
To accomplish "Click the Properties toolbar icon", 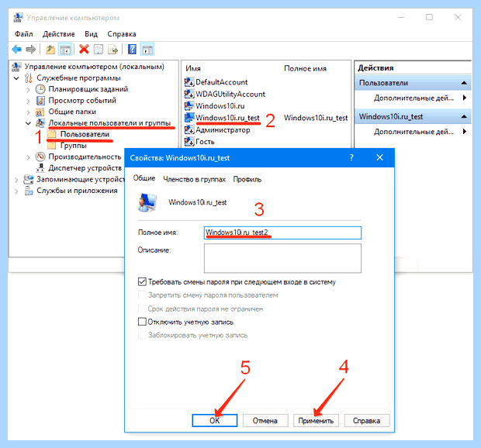I will click(x=99, y=50).
